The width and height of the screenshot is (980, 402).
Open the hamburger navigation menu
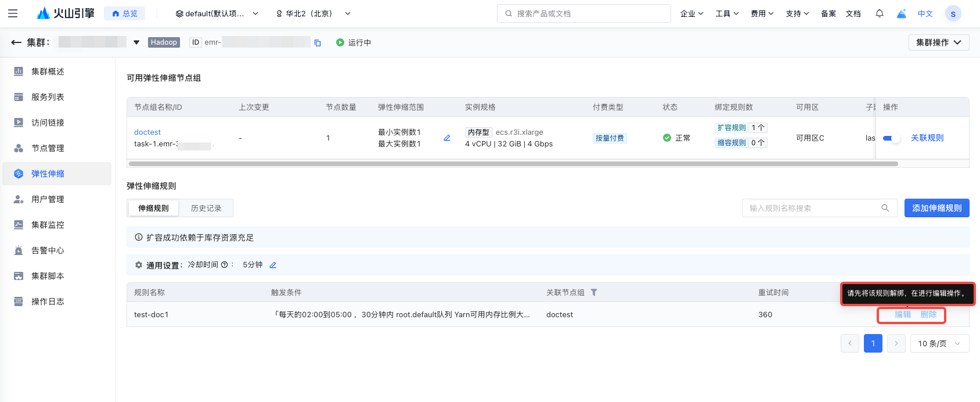[13, 13]
